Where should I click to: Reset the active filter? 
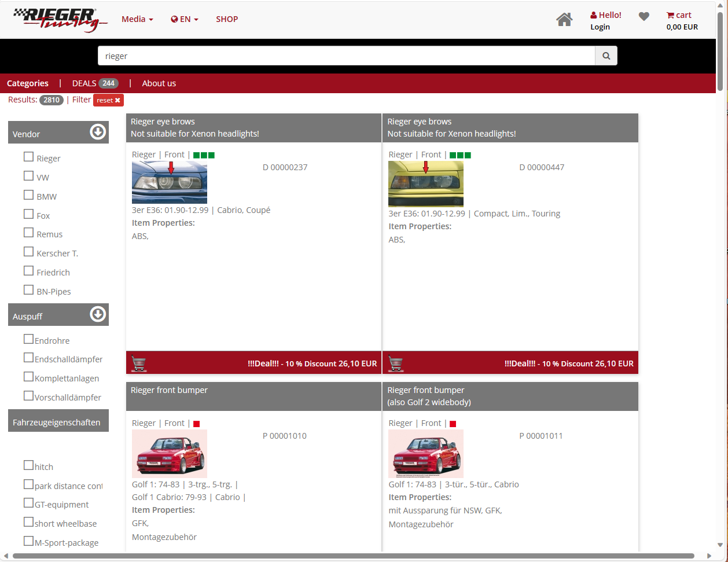pos(108,100)
